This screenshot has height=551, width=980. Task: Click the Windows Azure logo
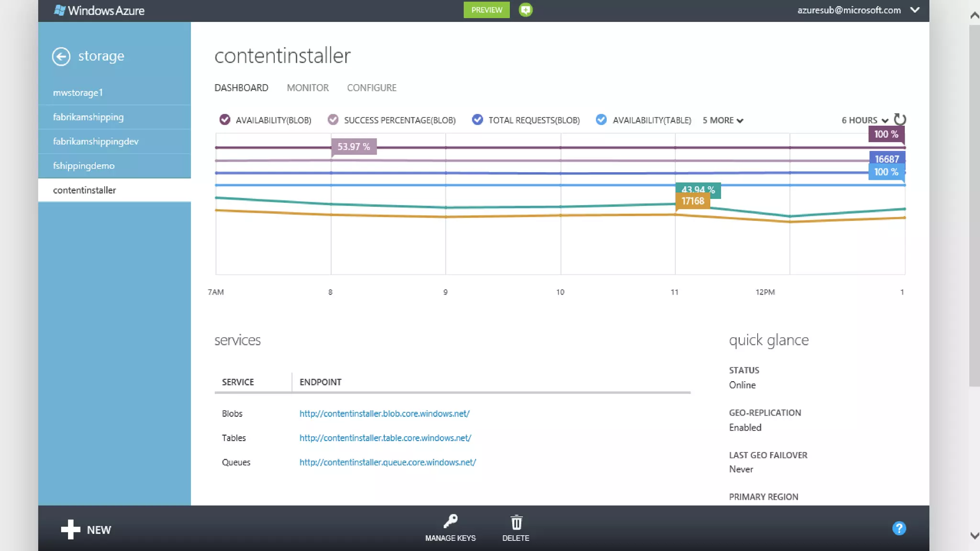(99, 11)
